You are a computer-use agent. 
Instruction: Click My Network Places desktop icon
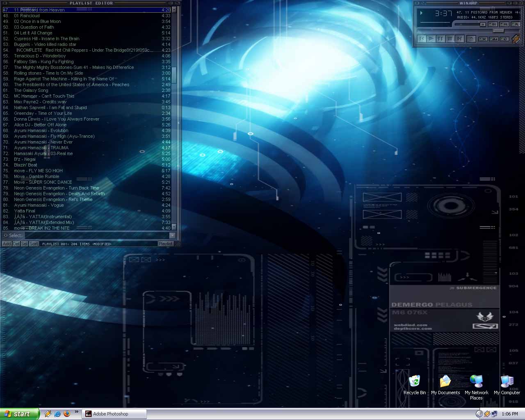coord(476,387)
